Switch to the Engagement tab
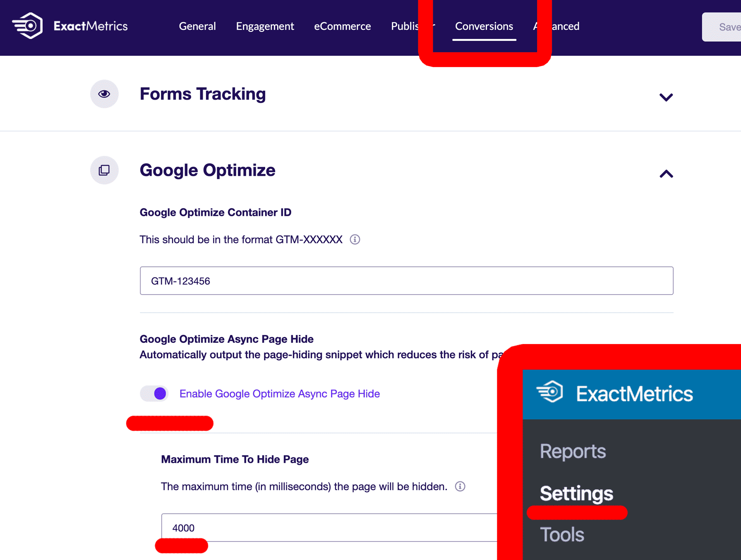741x560 pixels. coord(265,26)
